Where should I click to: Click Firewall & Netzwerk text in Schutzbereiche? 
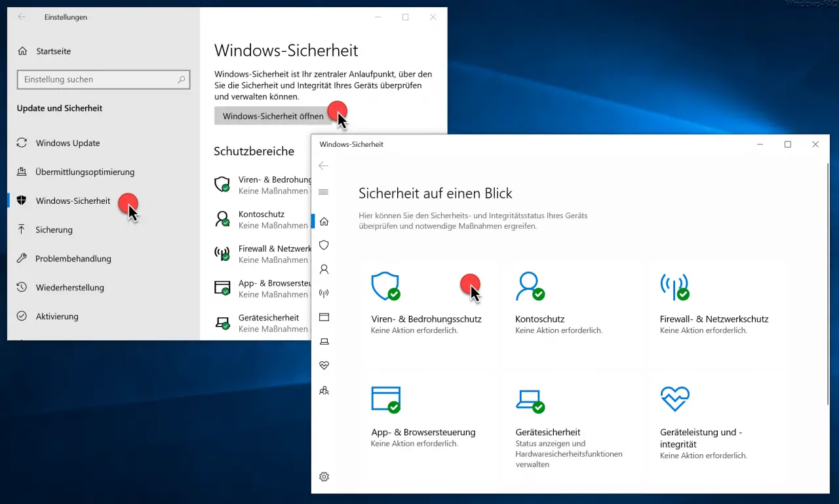point(275,249)
